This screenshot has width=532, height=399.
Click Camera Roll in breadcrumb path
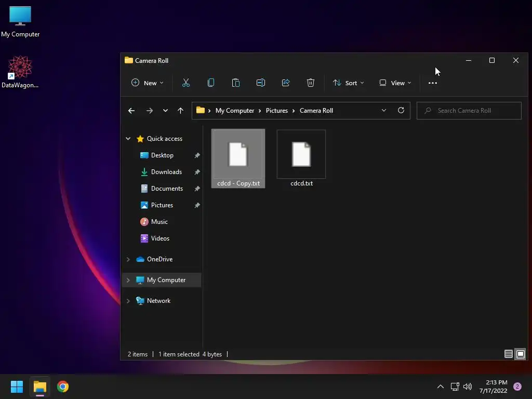(316, 111)
